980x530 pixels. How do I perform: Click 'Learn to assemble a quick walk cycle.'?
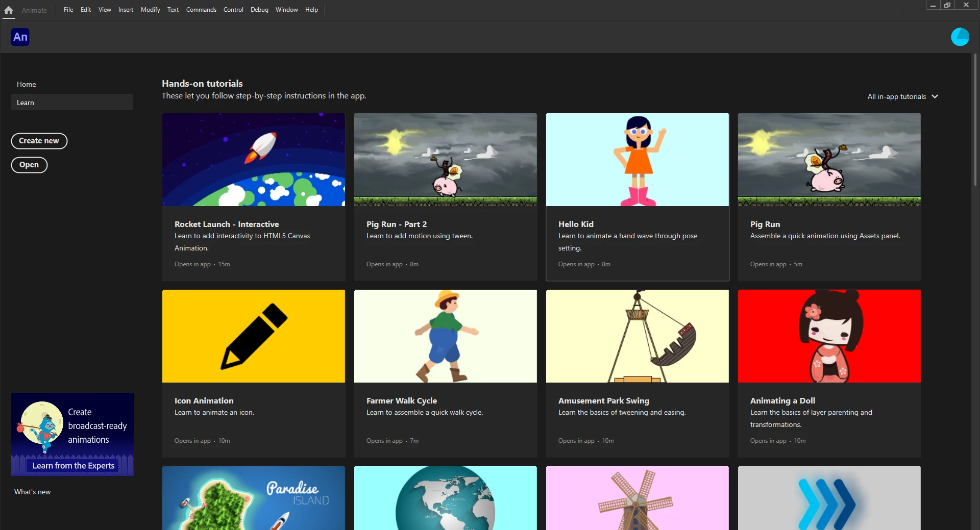pos(425,412)
